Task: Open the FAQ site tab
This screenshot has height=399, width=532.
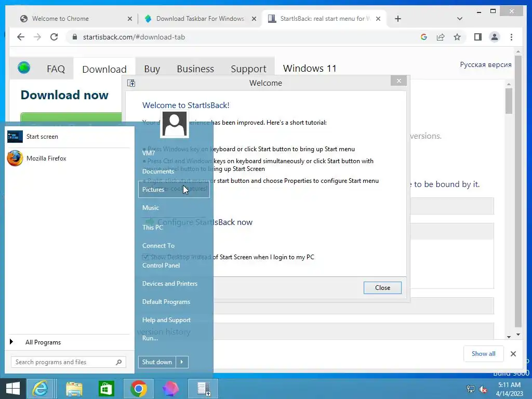Action: tap(56, 69)
